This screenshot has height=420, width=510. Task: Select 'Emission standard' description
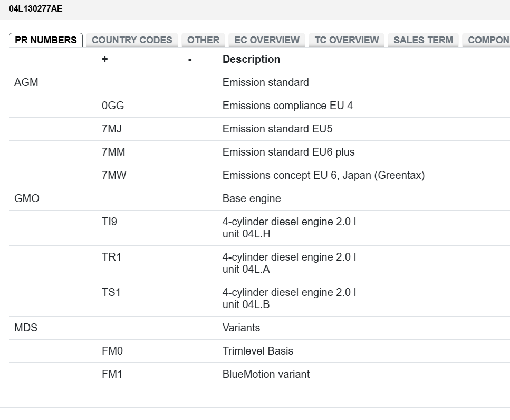click(x=266, y=83)
